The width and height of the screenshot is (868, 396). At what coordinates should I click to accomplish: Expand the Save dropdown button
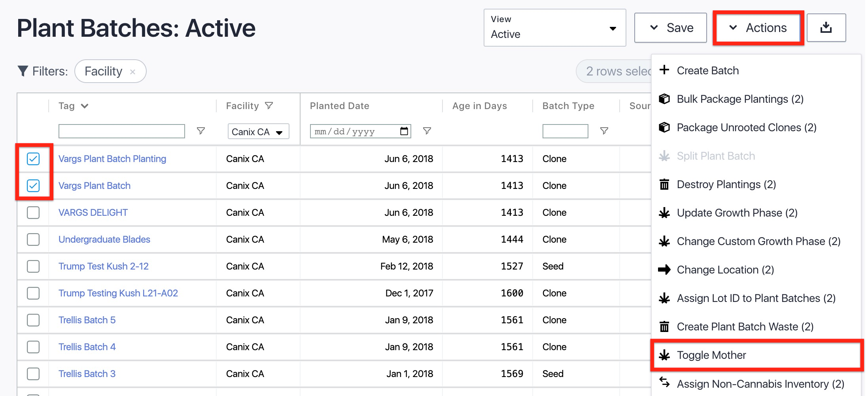670,28
